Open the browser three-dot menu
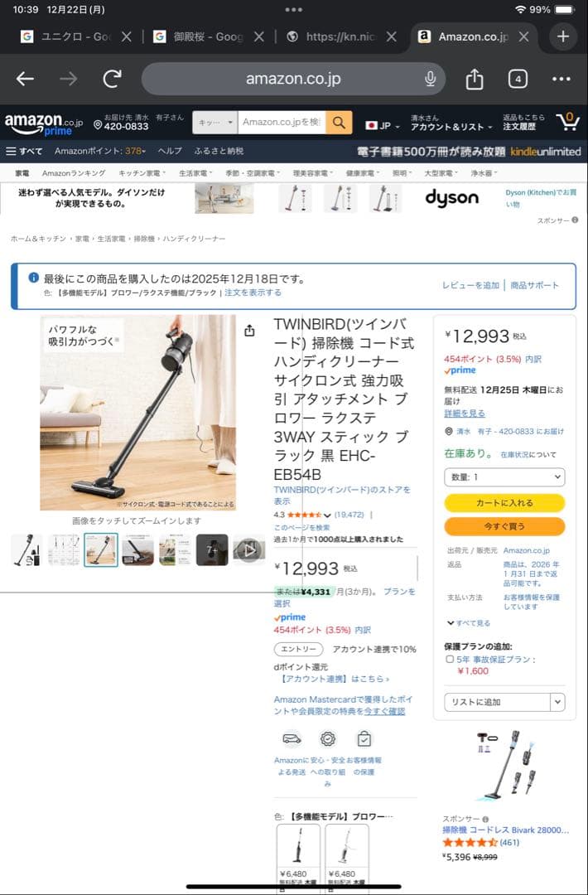This screenshot has height=895, width=588. tap(561, 79)
